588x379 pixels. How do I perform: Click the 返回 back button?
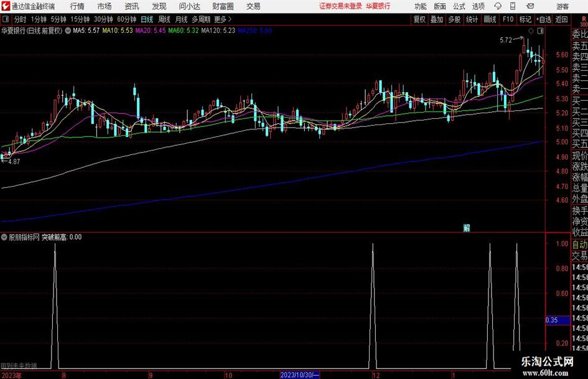[561, 19]
